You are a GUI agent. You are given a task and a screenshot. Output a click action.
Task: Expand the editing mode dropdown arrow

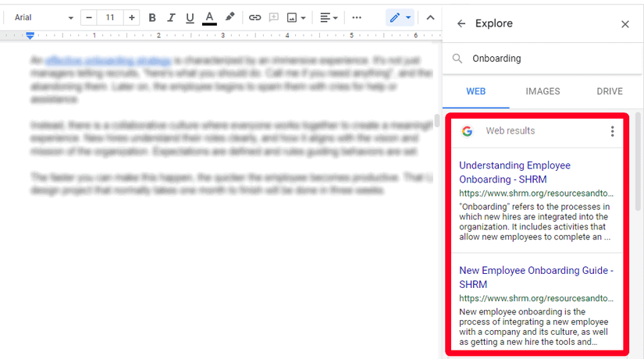click(408, 18)
